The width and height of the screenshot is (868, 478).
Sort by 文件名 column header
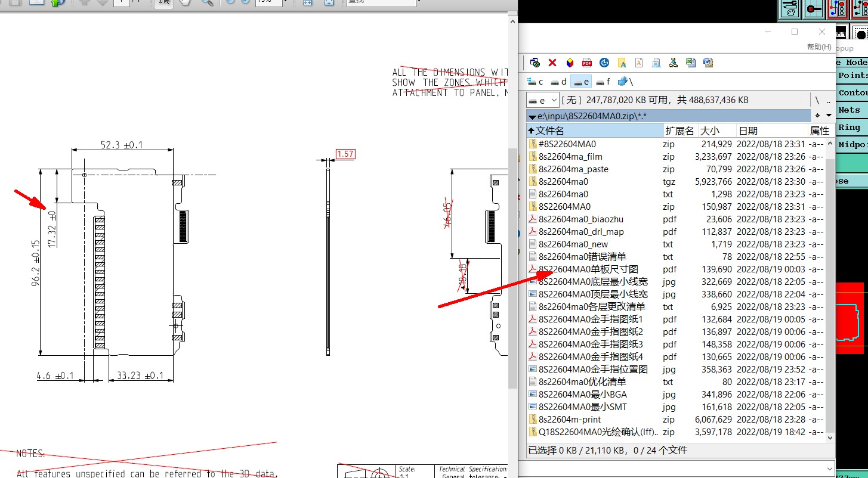tap(595, 131)
